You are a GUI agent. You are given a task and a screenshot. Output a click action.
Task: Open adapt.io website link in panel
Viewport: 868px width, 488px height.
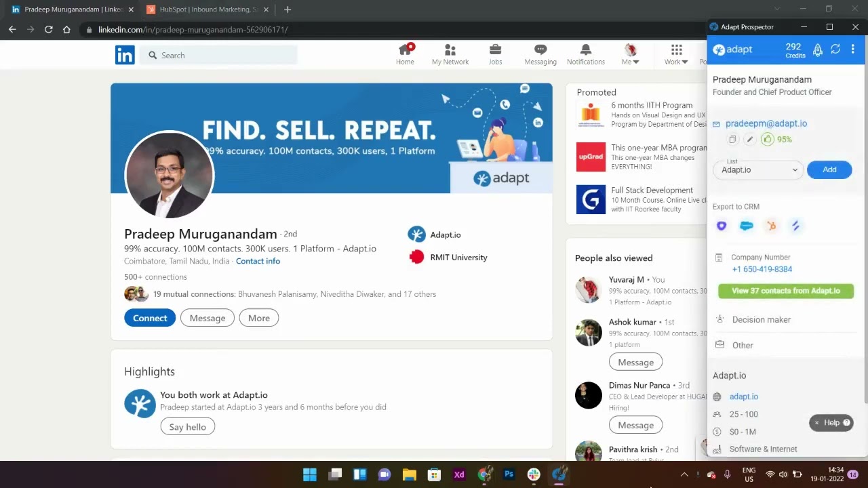point(744,396)
